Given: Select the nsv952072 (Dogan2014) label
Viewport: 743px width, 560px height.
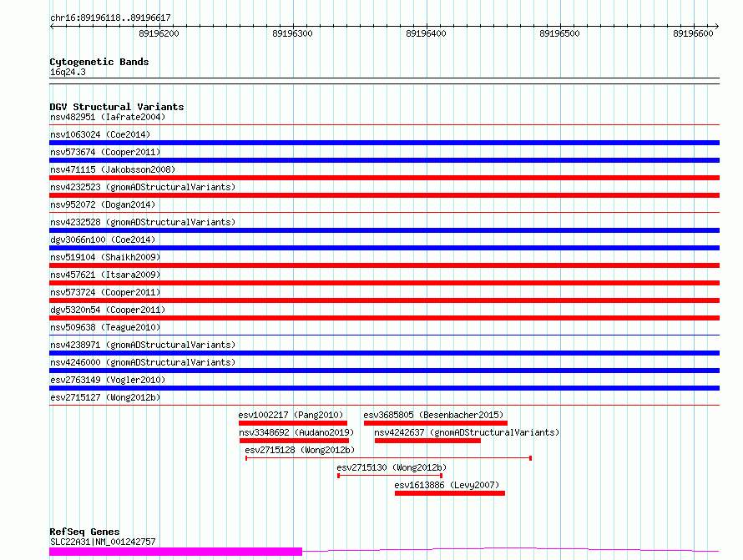Looking at the screenshot, I should tap(103, 204).
